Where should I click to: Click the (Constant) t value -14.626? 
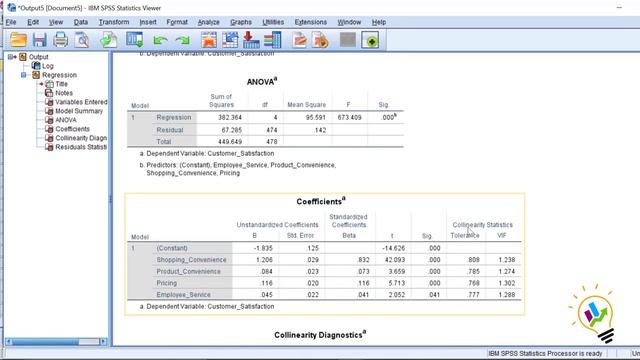(x=393, y=248)
